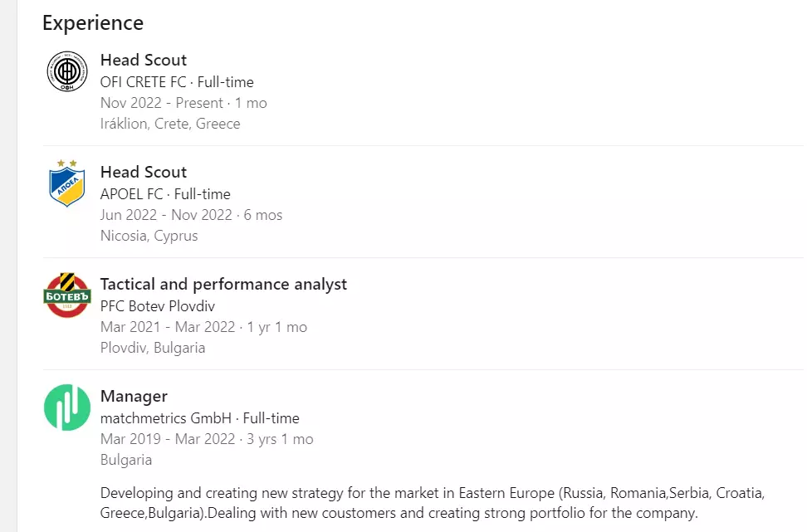Open the OFI Crete Head Scout title
Image resolution: width=807 pixels, height=532 pixels.
point(143,60)
